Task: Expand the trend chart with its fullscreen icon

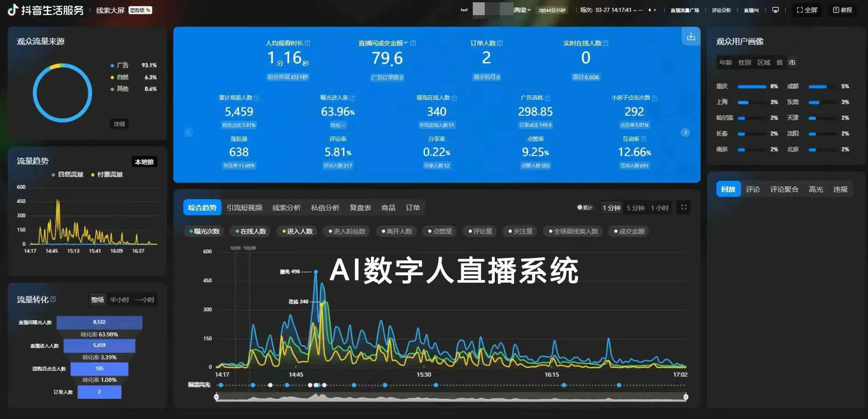Action: coord(683,207)
